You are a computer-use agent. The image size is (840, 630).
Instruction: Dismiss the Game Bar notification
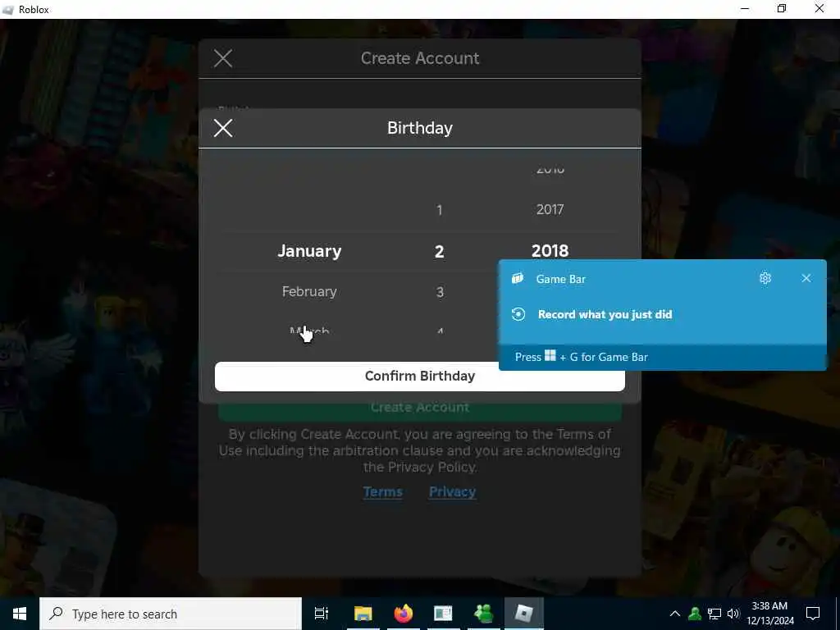806,278
